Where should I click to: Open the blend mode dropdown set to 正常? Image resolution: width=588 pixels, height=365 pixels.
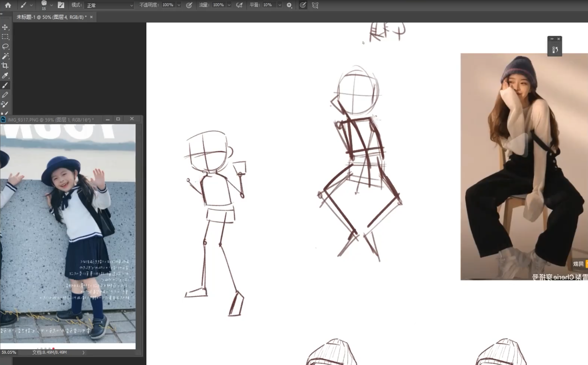coord(109,5)
